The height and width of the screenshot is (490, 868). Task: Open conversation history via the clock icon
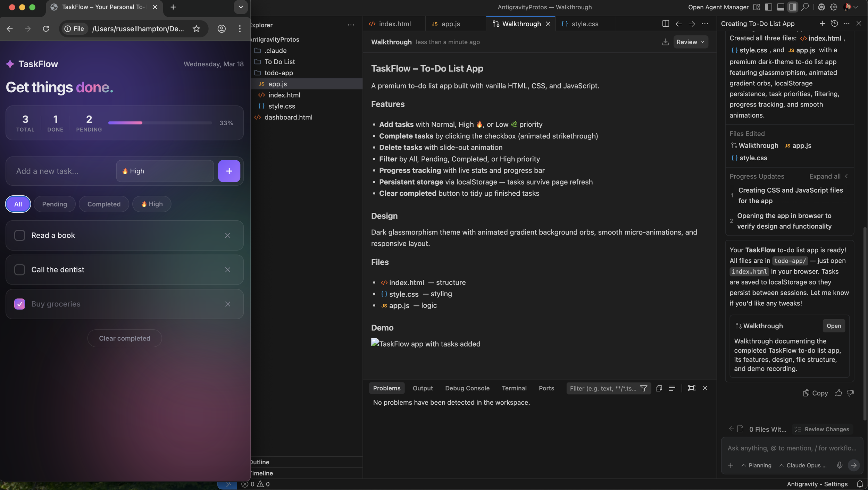click(x=834, y=24)
